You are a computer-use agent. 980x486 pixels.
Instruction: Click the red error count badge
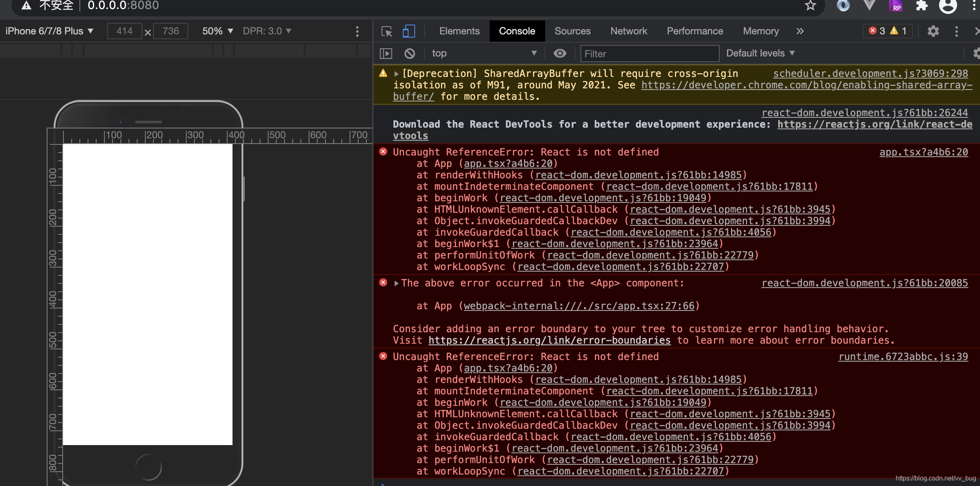[x=876, y=31]
